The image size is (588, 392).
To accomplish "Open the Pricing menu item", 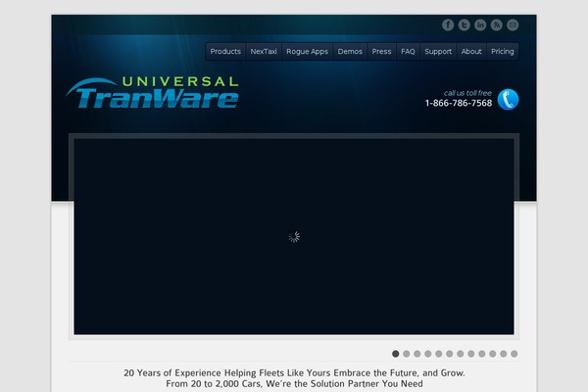I will [503, 51].
